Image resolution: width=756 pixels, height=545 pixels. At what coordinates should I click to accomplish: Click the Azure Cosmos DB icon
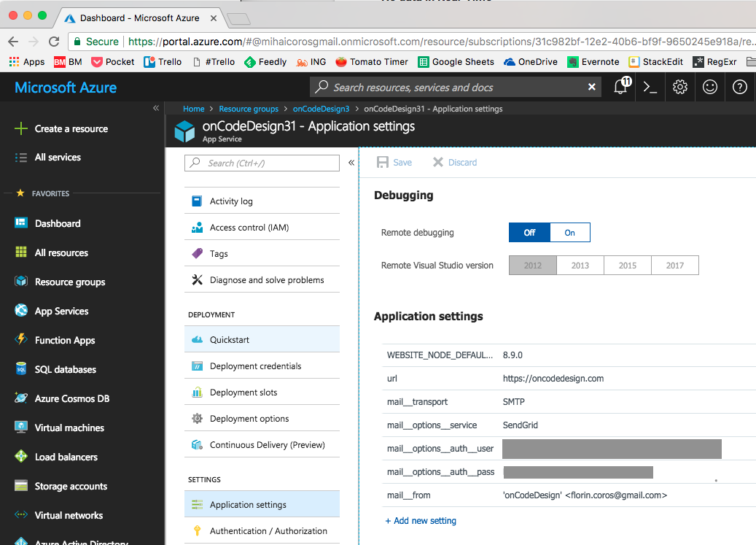[20, 398]
